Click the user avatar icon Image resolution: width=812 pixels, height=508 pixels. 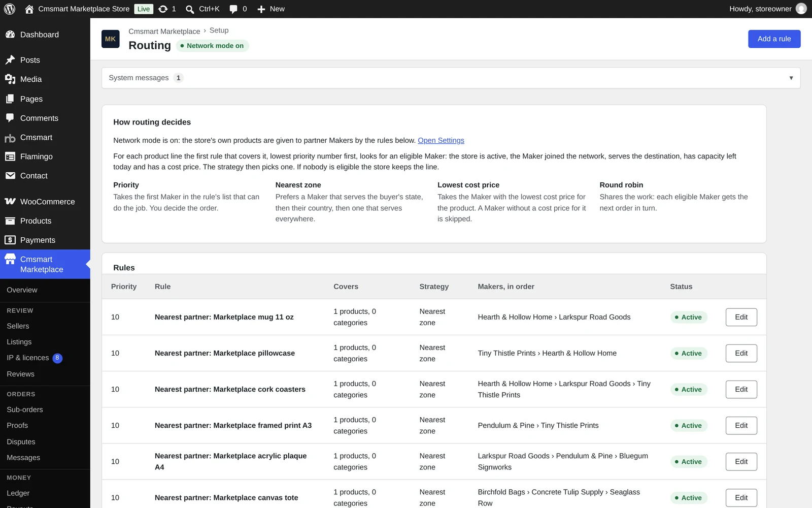click(x=801, y=9)
